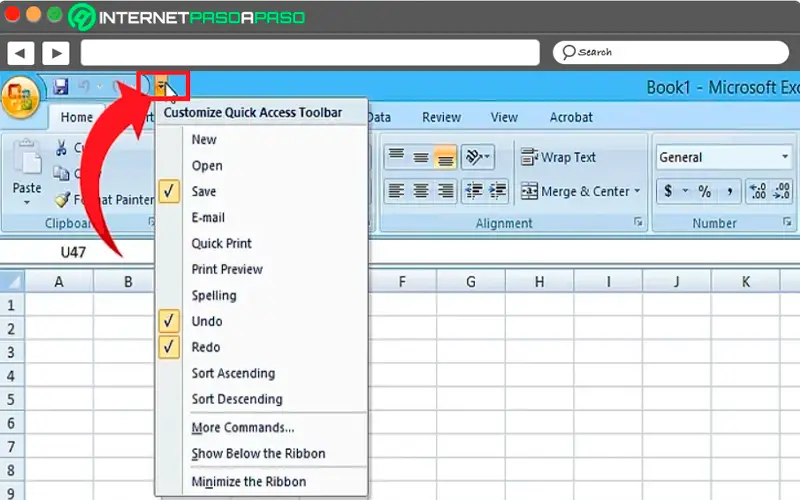
Task: Switch to the Acrobat tab
Action: coord(571,117)
